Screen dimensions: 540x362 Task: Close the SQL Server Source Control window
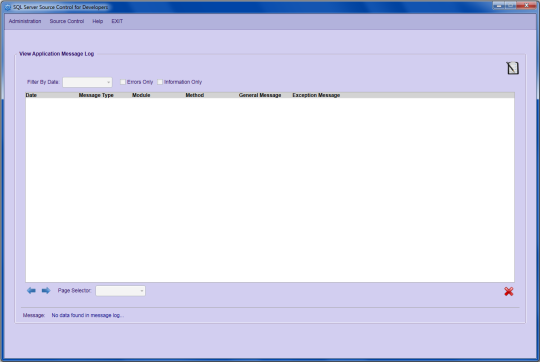[527, 6]
